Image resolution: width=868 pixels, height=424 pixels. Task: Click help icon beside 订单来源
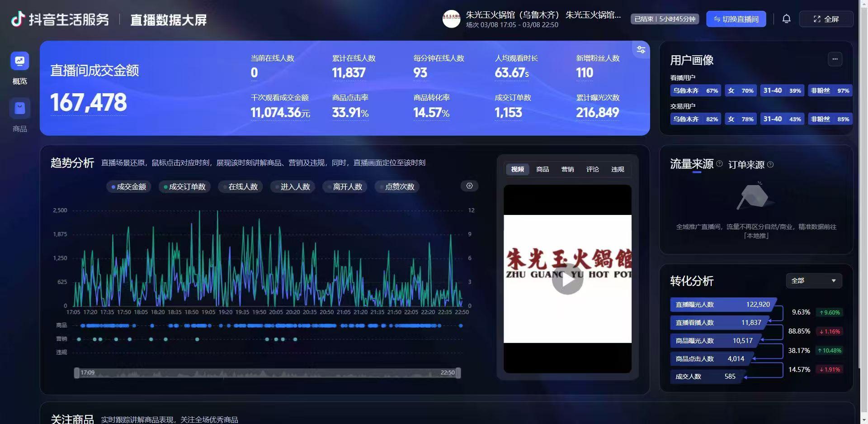[x=770, y=165]
